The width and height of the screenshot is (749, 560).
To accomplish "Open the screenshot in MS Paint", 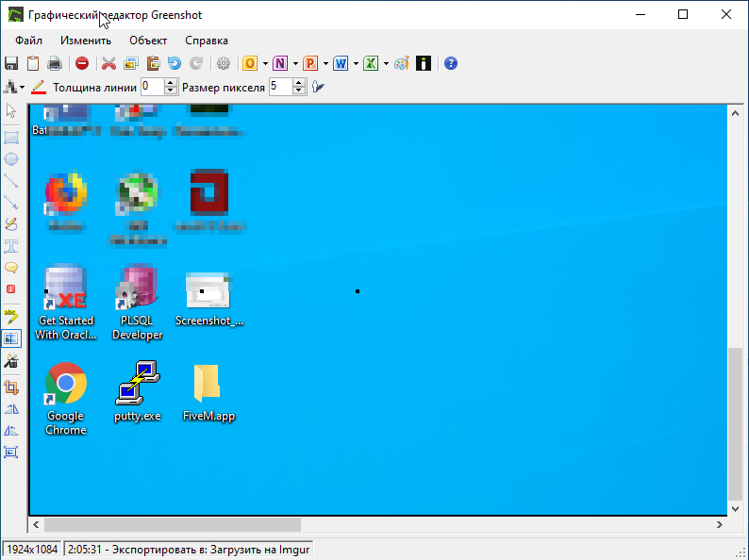I will tap(401, 63).
